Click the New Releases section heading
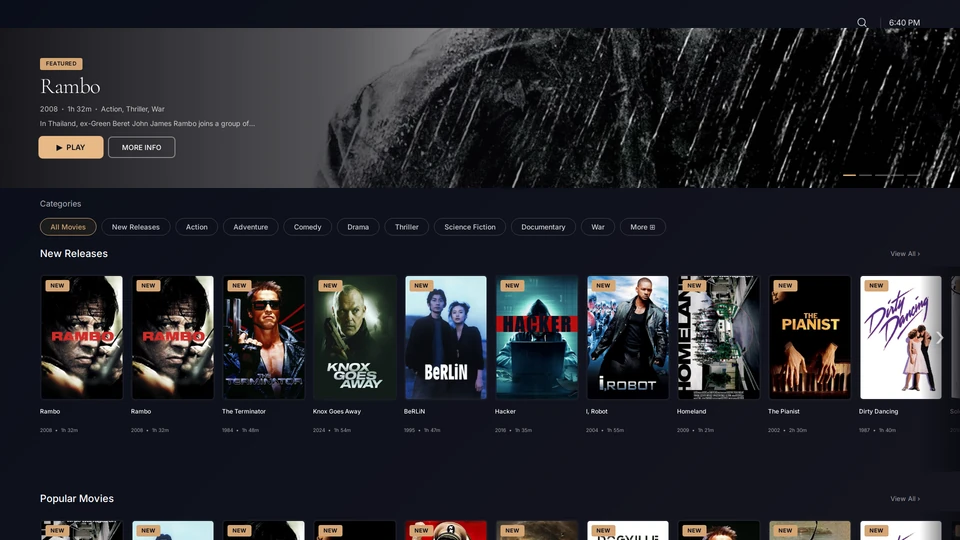This screenshot has height=540, width=960. [x=73, y=253]
